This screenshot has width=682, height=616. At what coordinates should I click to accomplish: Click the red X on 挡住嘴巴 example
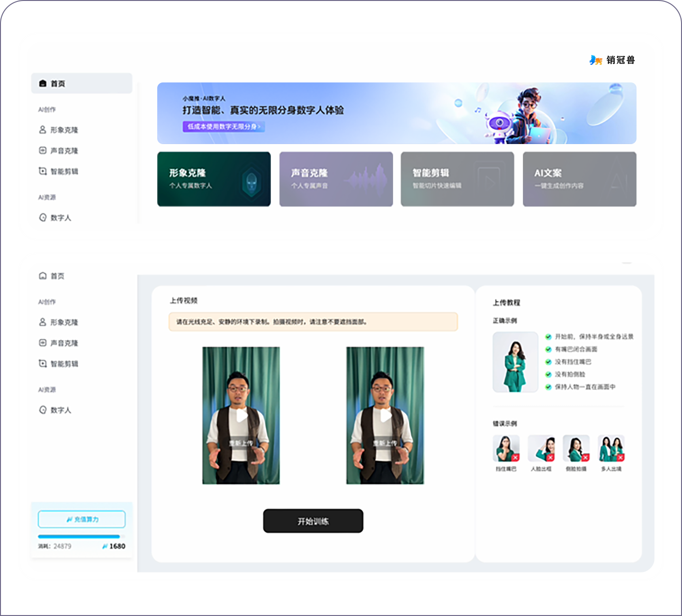(x=516, y=458)
